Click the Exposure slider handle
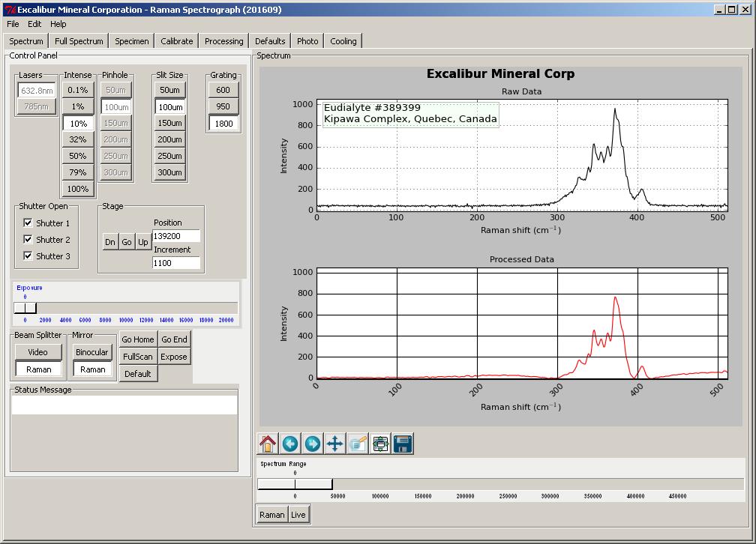Image resolution: width=756 pixels, height=544 pixels. point(25,307)
